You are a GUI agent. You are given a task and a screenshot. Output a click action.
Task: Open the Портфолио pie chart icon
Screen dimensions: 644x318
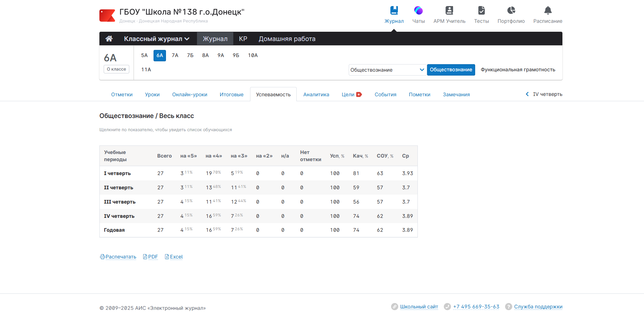point(511,10)
